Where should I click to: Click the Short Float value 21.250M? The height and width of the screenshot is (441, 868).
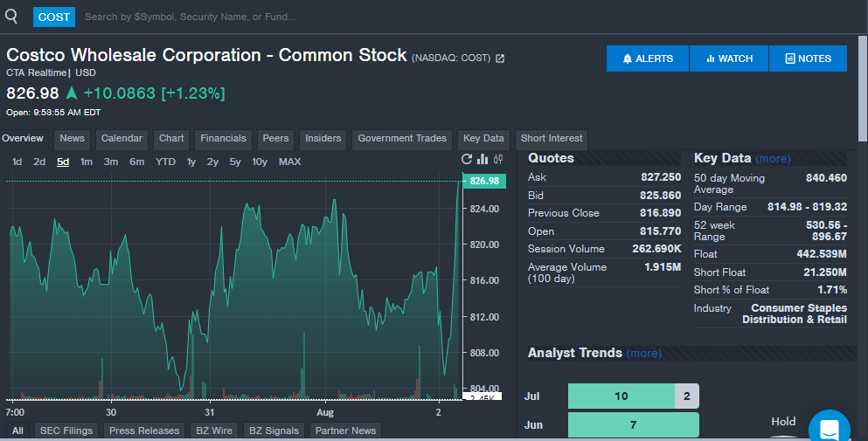click(x=825, y=272)
